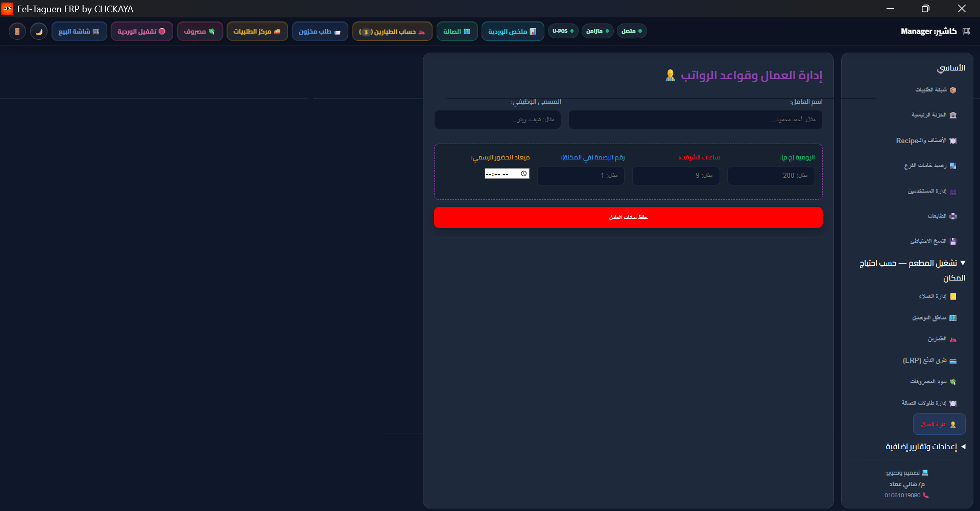Viewport: 980px width, 511px height.
Task: Open طرق الدفع (ERP) card icon
Action: tap(953, 361)
